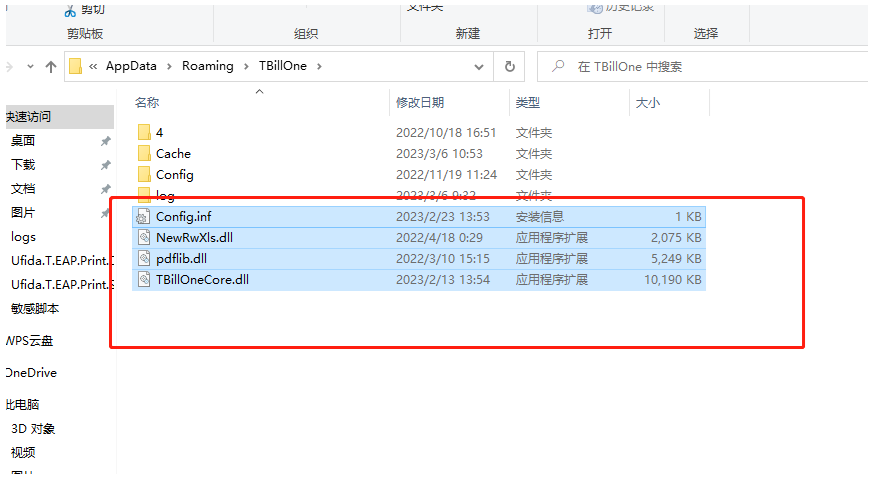Focus the TBillOne search field
The height and width of the screenshot is (482, 870).
tap(702, 67)
